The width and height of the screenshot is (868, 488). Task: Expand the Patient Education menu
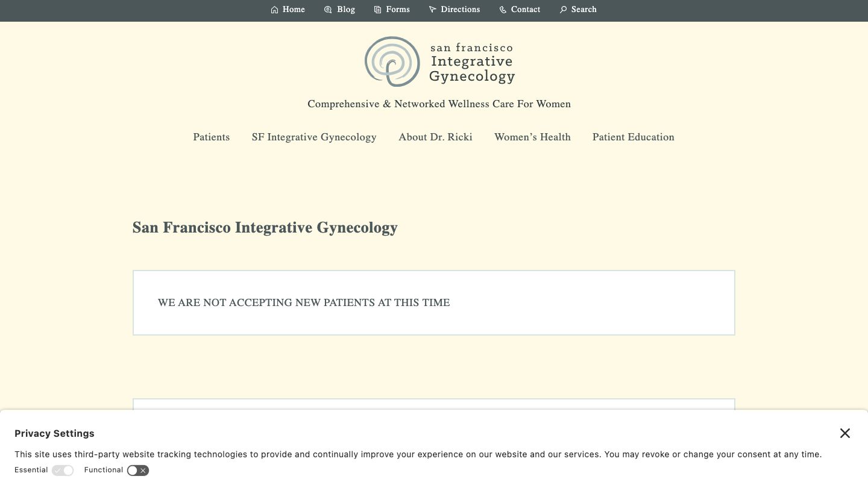633,137
